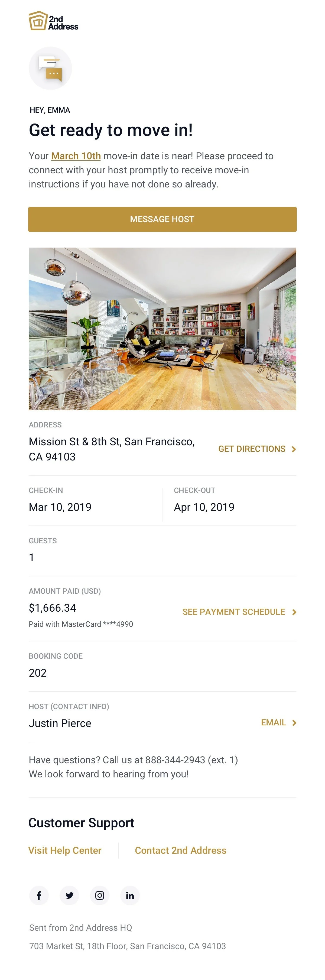Image resolution: width=325 pixels, height=980 pixels.
Task: Click the chevron next to Get Directions
Action: click(294, 449)
